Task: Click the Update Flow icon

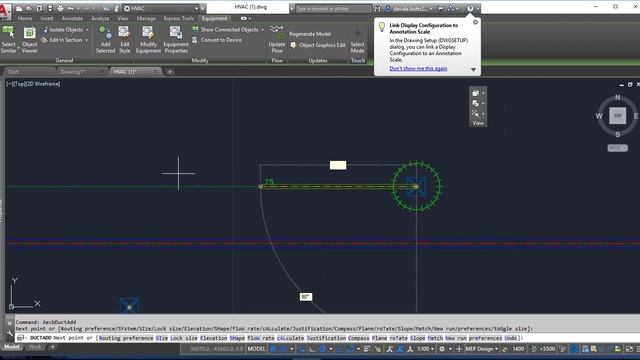Action: 277,33
